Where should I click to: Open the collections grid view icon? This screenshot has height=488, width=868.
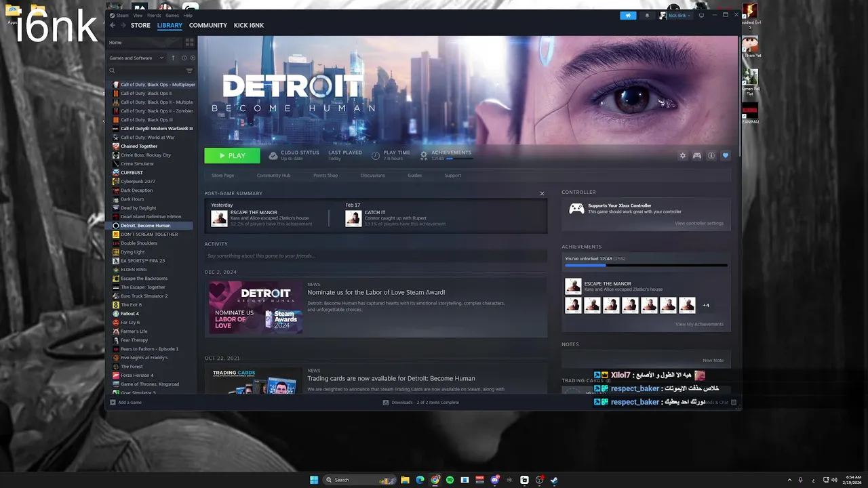[x=189, y=42]
